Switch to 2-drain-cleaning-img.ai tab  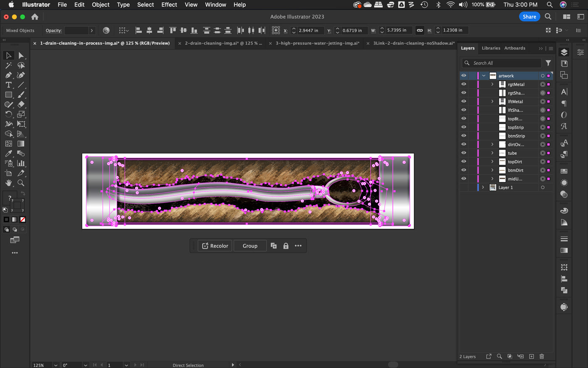223,43
